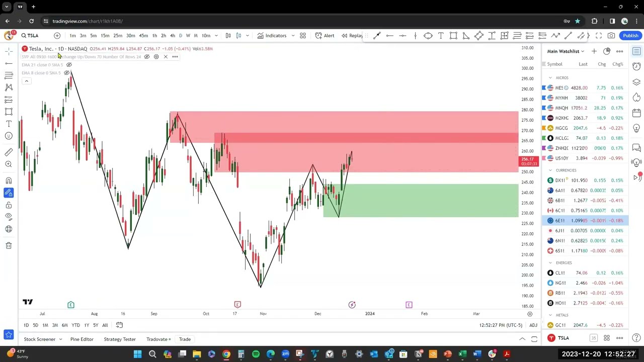The image size is (644, 362).
Task: Collapse the indicator legend chevron
Action: tap(26, 81)
